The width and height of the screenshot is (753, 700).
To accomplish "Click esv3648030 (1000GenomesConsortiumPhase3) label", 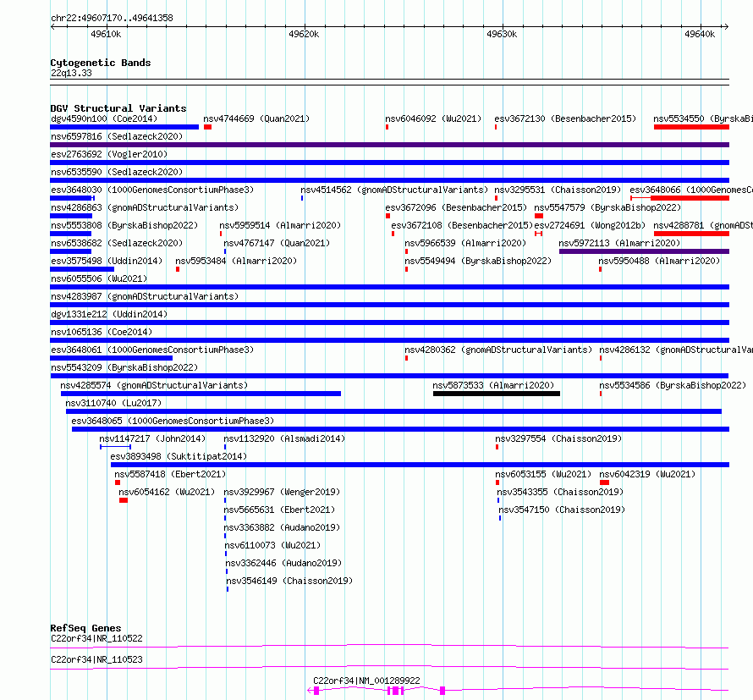I will pos(152,190).
